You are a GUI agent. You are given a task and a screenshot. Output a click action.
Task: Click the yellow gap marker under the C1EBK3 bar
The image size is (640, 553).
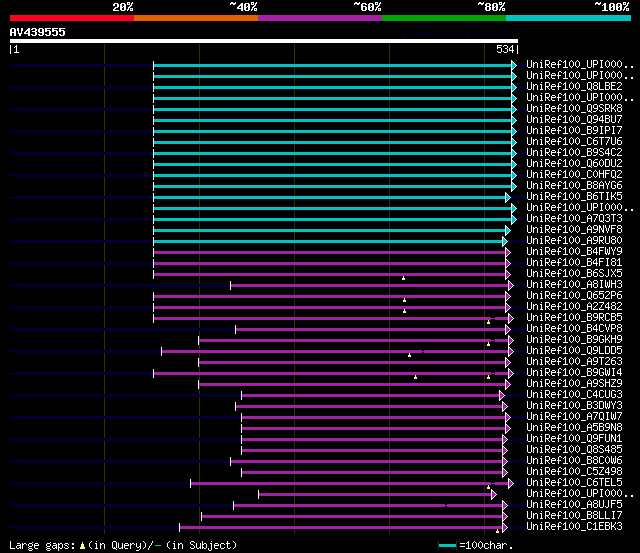pos(497,531)
